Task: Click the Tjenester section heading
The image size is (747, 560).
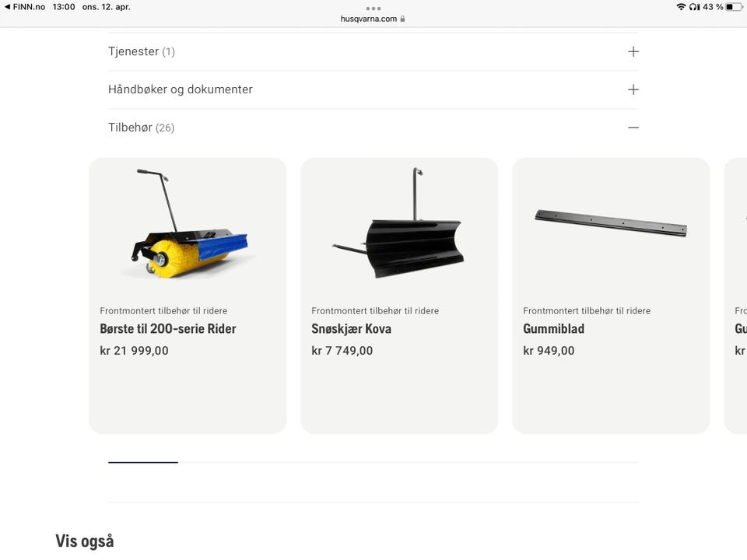Action: pyautogui.click(x=142, y=51)
